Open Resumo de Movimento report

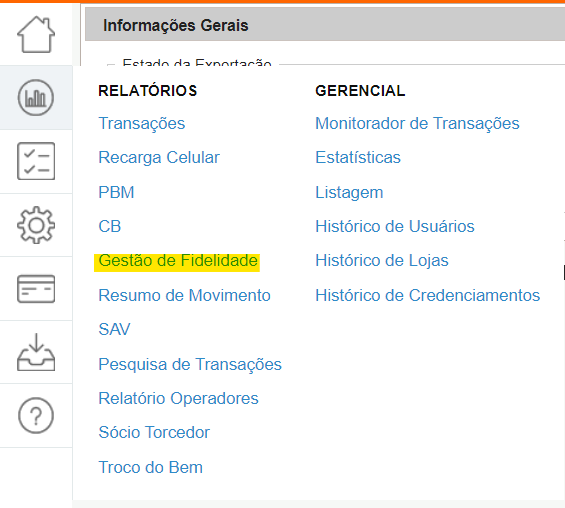[x=184, y=295]
